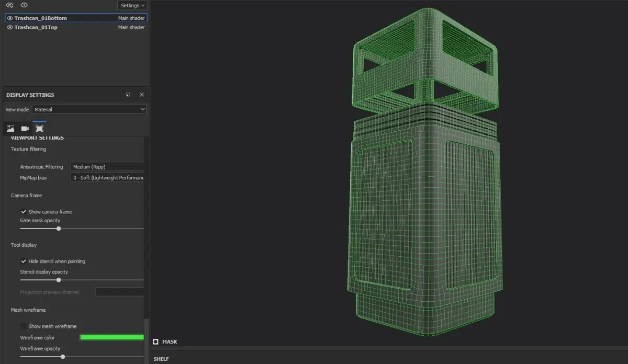Hide the Trashcan_01Top texture set

click(9, 27)
